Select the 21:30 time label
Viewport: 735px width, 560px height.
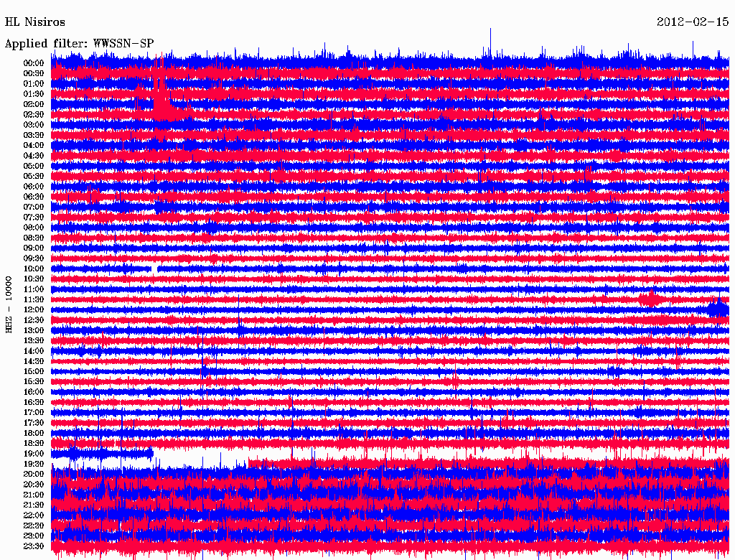click(34, 505)
